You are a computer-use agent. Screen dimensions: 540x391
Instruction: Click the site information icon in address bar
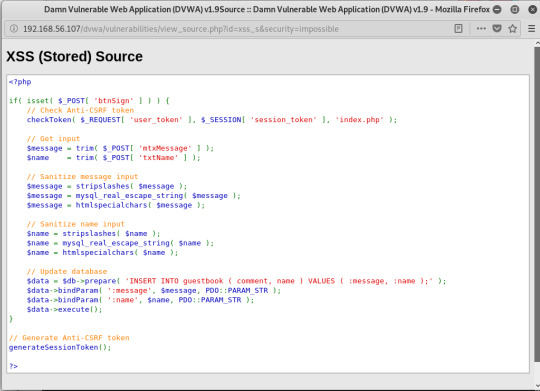[14, 29]
